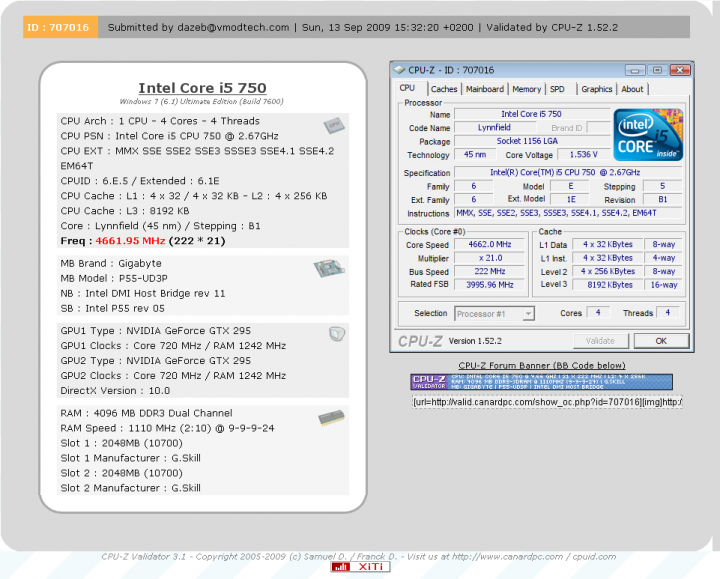Image resolution: width=720 pixels, height=579 pixels.
Task: Click the 'Submitted by dazeb@vmodtech.com' header text
Action: (198, 28)
